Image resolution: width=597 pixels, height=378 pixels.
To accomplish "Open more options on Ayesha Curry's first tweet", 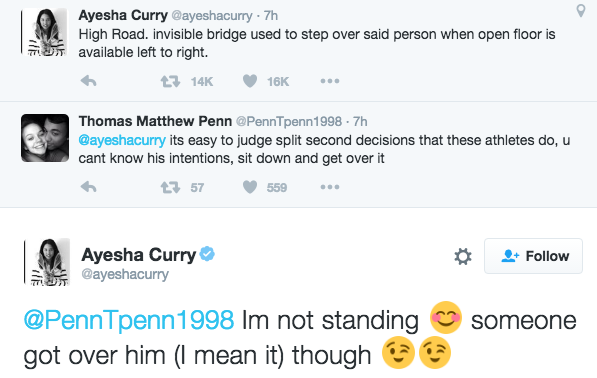I will 330,81.
